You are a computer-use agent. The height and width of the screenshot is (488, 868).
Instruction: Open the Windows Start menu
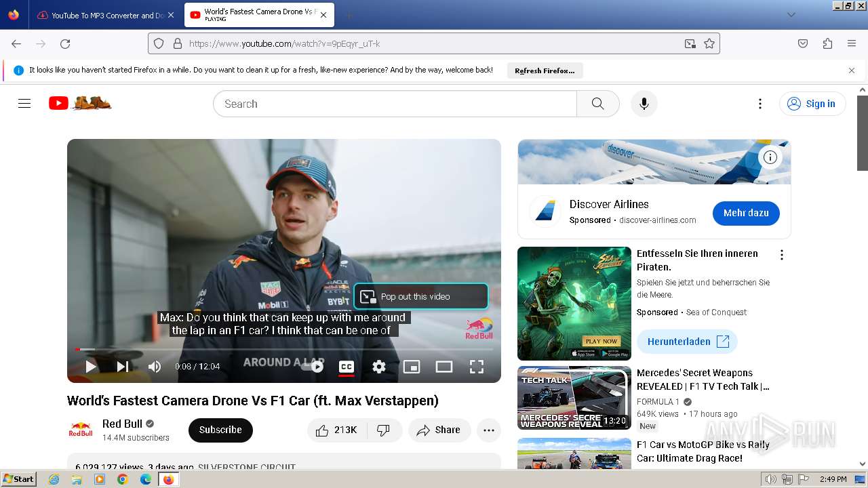pyautogui.click(x=18, y=479)
